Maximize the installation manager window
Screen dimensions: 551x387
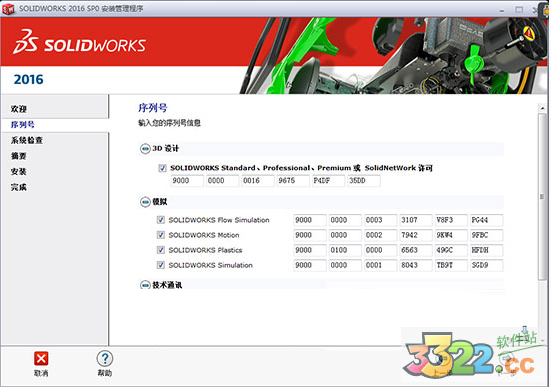pos(519,10)
